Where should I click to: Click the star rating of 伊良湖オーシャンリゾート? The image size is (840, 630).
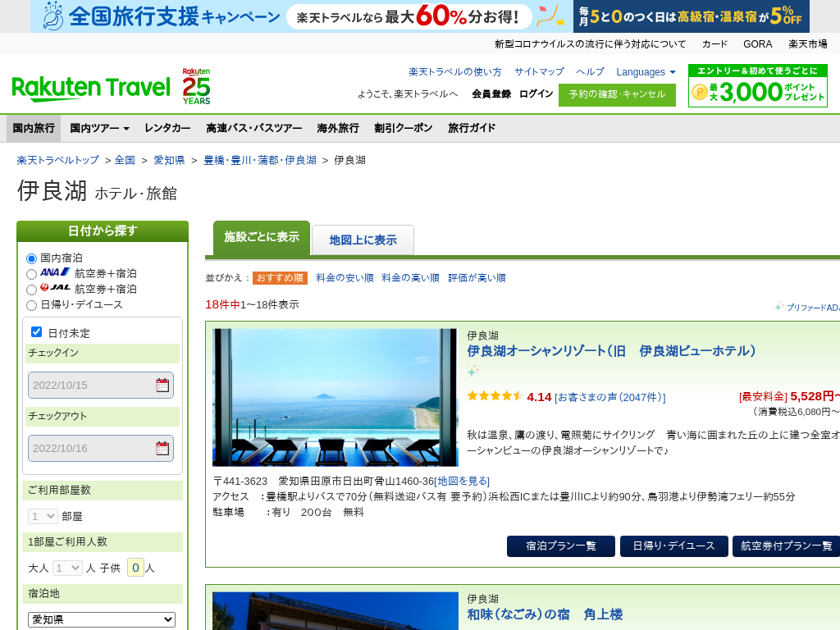pos(495,396)
